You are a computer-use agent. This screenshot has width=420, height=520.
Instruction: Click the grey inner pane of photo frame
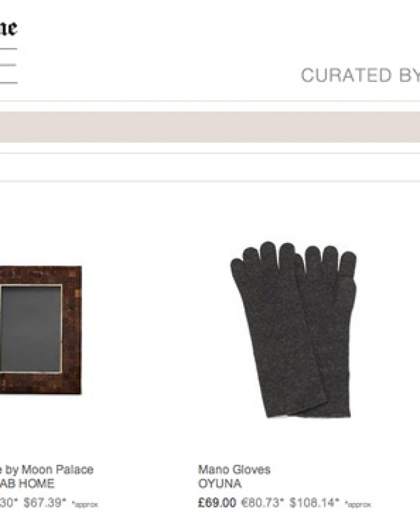pos(31,328)
